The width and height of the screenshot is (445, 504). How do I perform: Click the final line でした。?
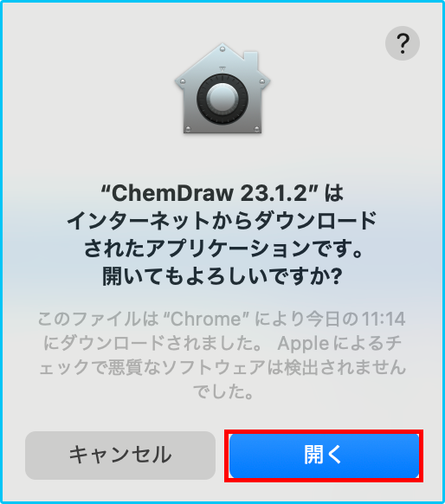click(x=222, y=391)
